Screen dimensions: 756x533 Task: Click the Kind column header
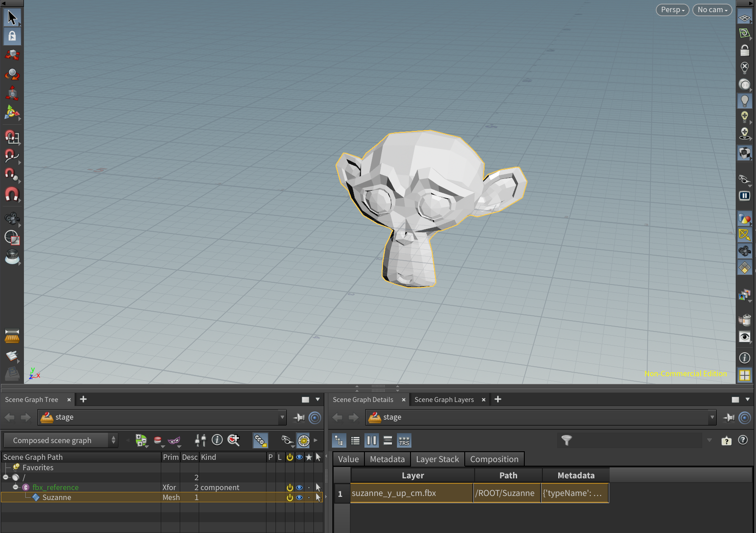233,457
